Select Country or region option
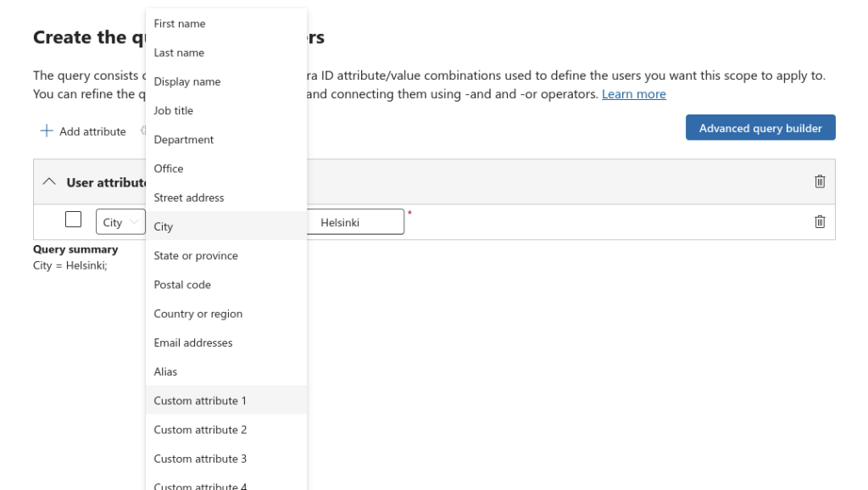This screenshot has width=868, height=490. pyautogui.click(x=226, y=314)
